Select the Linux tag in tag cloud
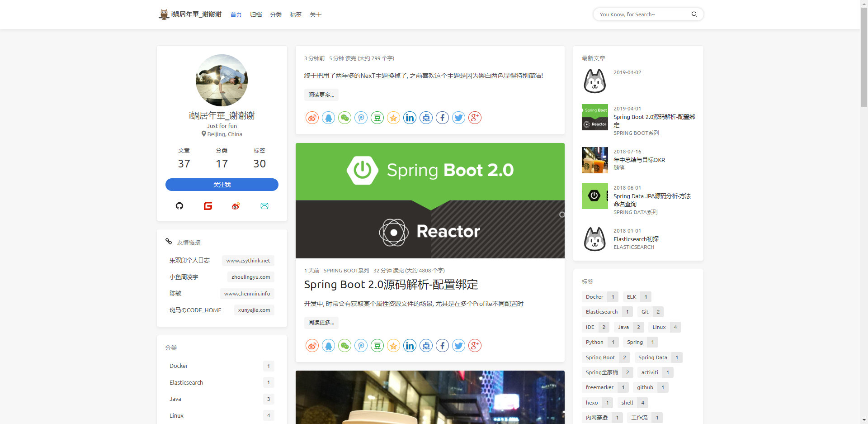The image size is (868, 424). [659, 327]
